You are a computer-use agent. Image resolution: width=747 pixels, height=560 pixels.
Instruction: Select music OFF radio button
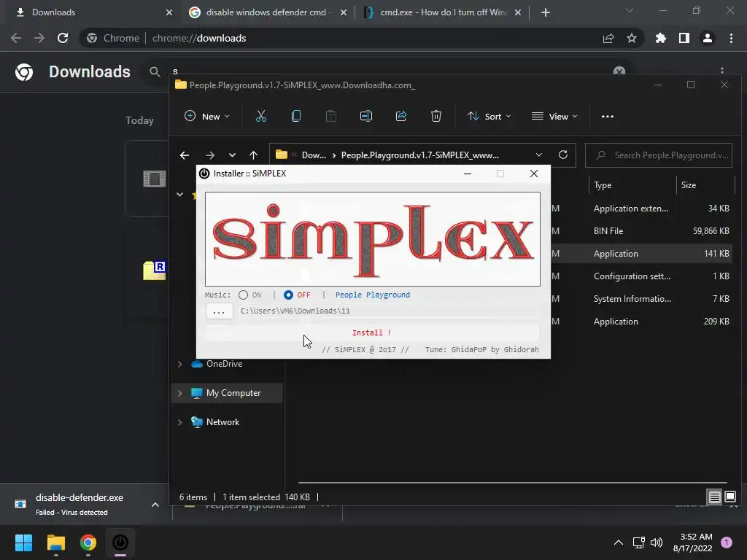pyautogui.click(x=288, y=295)
